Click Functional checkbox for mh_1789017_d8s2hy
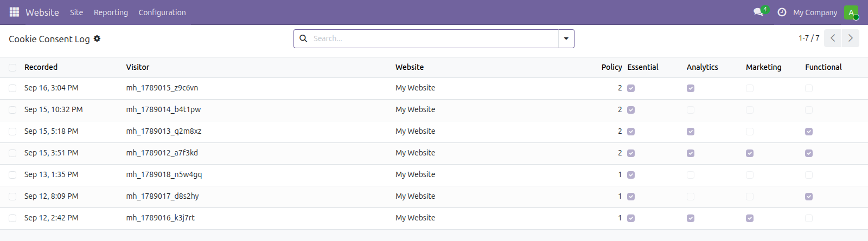The width and height of the screenshot is (868, 241). tap(809, 197)
